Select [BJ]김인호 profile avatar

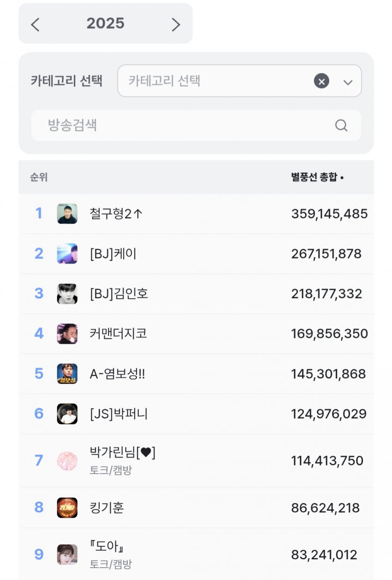coord(67,294)
